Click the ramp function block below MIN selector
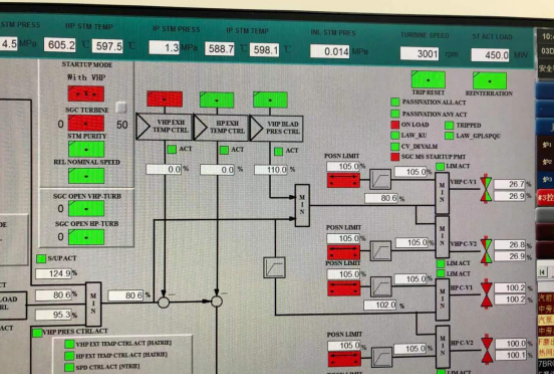The image size is (554, 374). [274, 267]
